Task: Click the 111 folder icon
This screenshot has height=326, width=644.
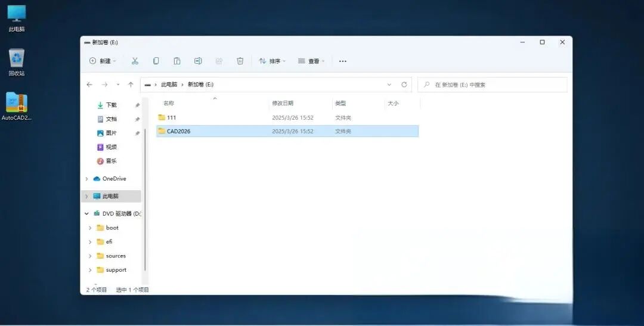Action: point(162,117)
